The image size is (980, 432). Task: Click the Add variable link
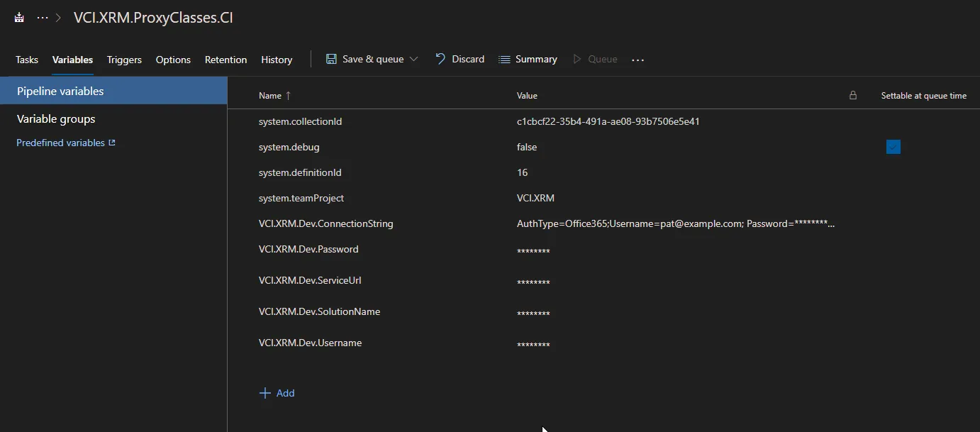point(285,393)
